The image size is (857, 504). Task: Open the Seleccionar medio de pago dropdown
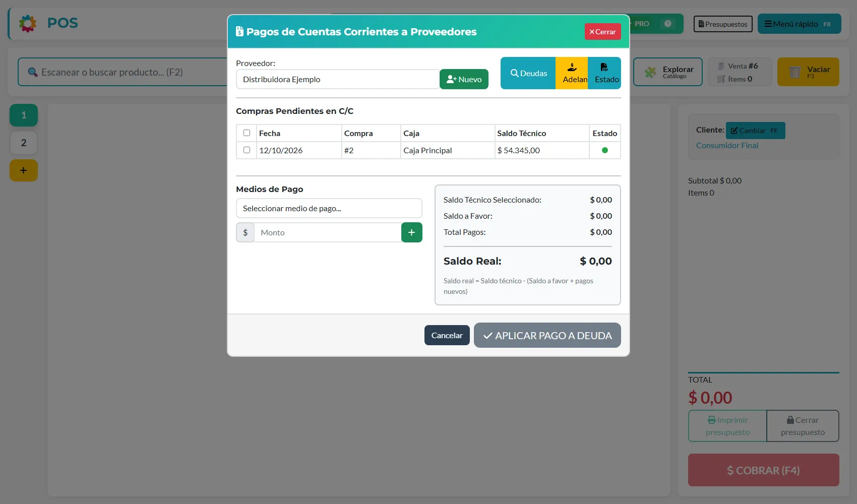coord(329,208)
